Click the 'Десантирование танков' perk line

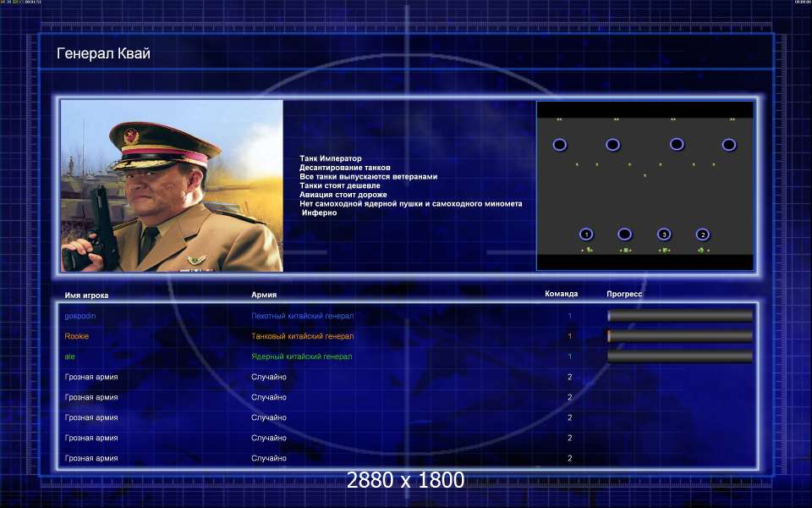coord(345,168)
